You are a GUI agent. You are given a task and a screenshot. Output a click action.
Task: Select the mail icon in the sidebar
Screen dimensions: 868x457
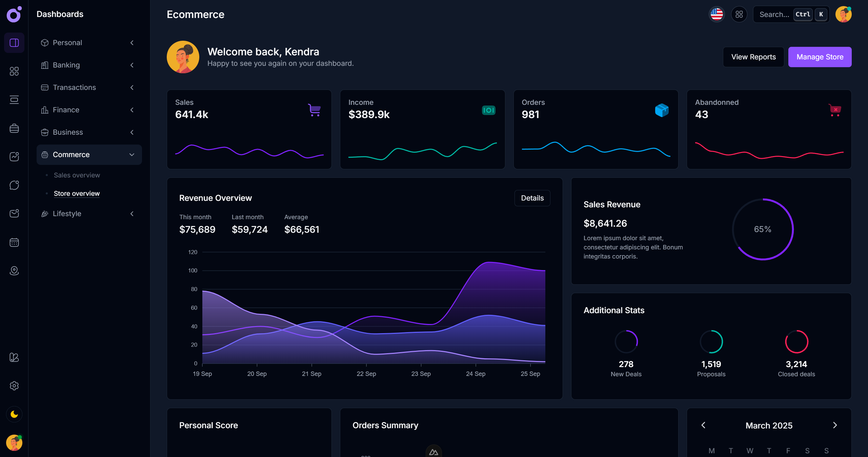[14, 213]
